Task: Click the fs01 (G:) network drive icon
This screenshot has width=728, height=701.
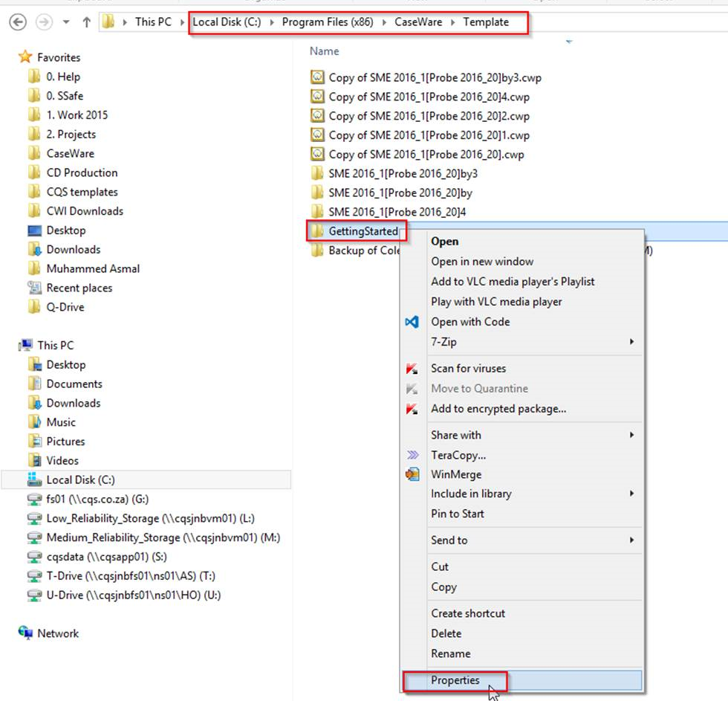Action: [x=34, y=500]
